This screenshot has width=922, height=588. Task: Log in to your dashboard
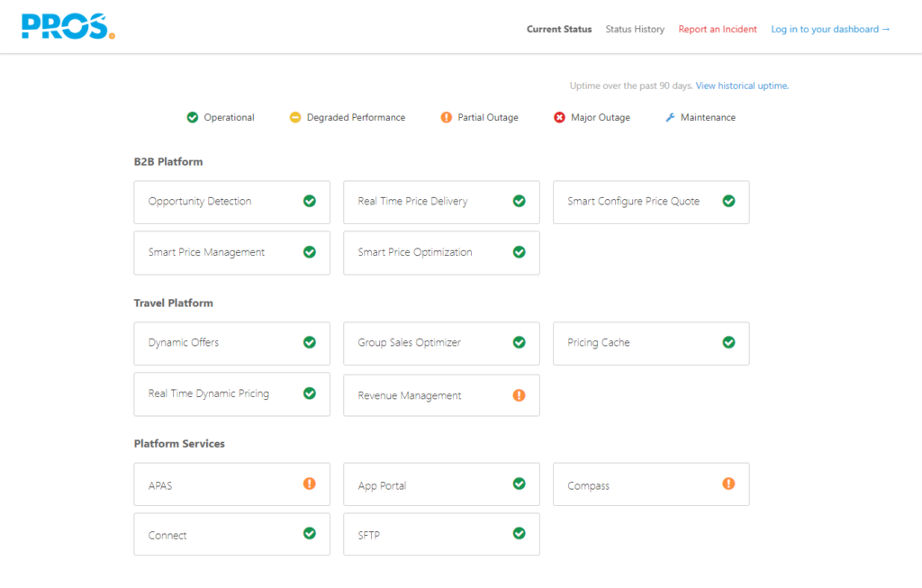[830, 30]
